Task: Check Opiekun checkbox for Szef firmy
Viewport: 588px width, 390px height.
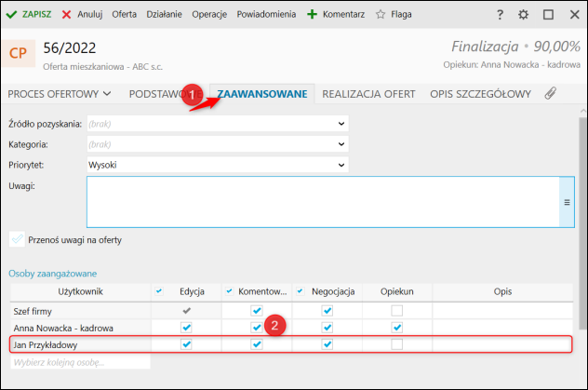Action: point(396,311)
